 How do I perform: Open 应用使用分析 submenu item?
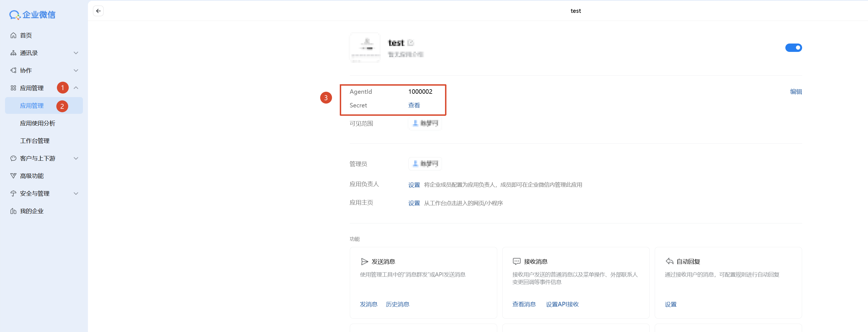(37, 123)
